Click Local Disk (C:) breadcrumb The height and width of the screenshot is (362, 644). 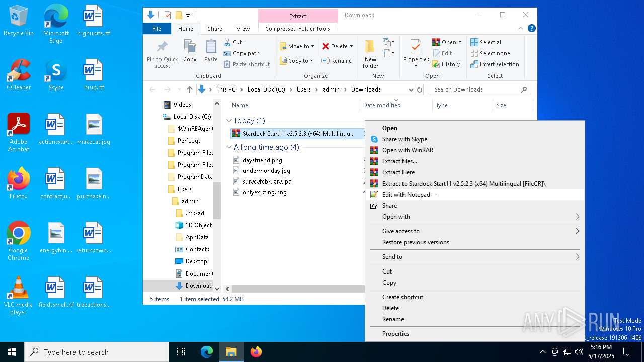pos(266,89)
